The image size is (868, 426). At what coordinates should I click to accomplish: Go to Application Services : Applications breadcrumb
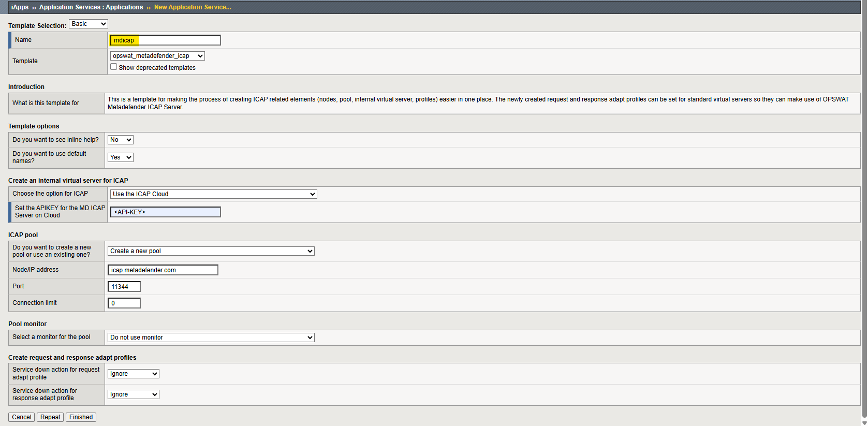coord(91,7)
